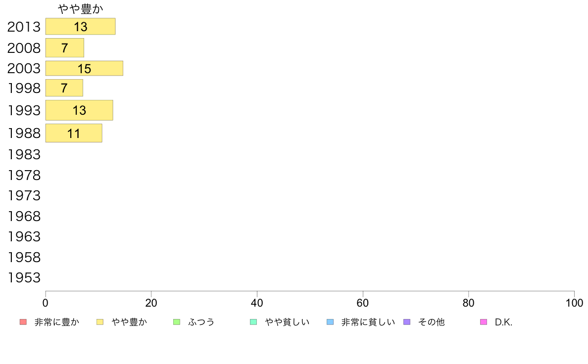
Task: Click the やや豊か column header label
Action: pyautogui.click(x=81, y=9)
